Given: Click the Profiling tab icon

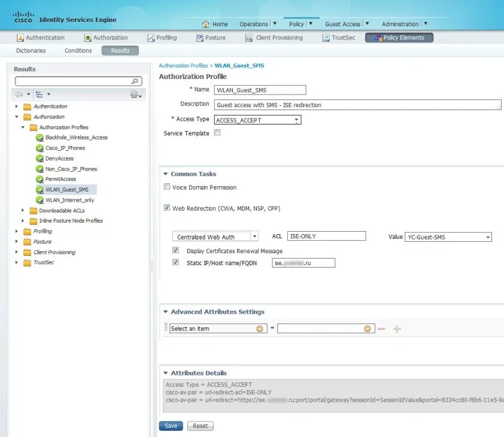Looking at the screenshot, I should [151, 38].
